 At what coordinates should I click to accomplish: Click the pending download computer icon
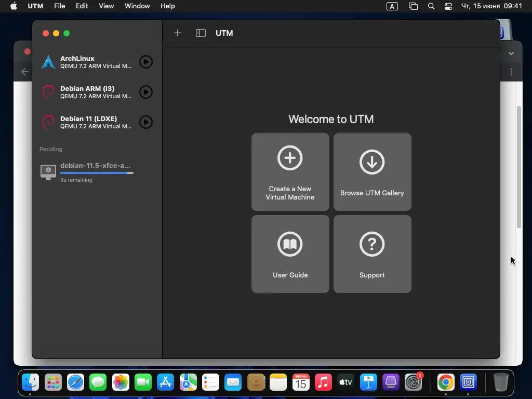point(48,172)
